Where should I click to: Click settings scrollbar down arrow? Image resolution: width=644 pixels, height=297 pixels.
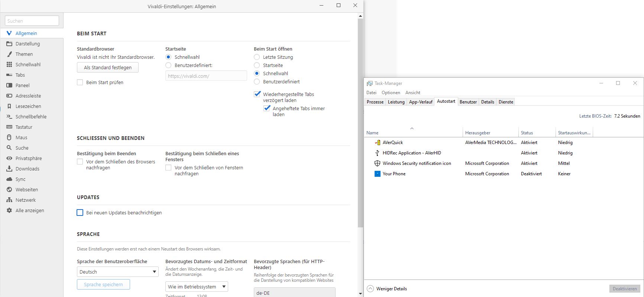[x=360, y=294]
